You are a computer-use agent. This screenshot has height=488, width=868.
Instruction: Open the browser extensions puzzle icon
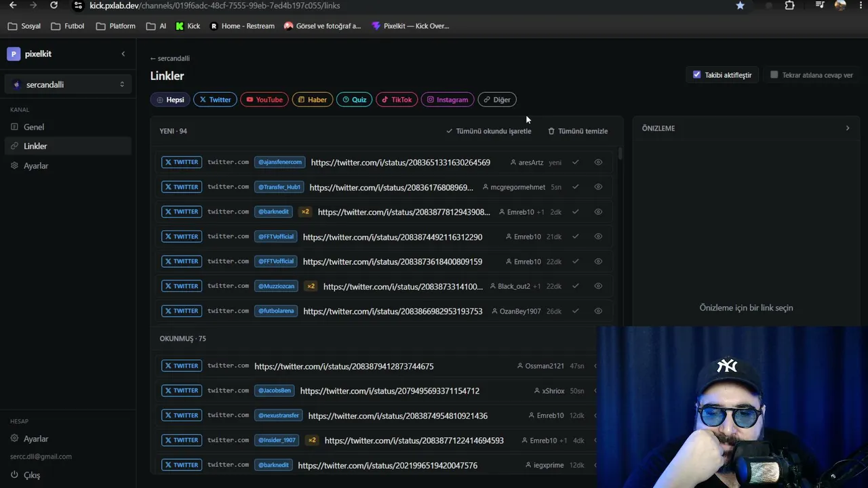790,5
